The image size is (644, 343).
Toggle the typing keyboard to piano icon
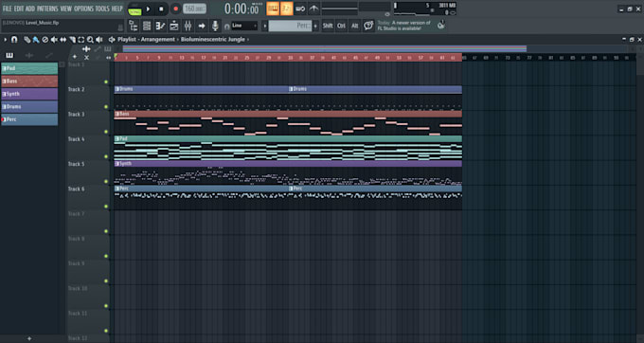point(273,9)
